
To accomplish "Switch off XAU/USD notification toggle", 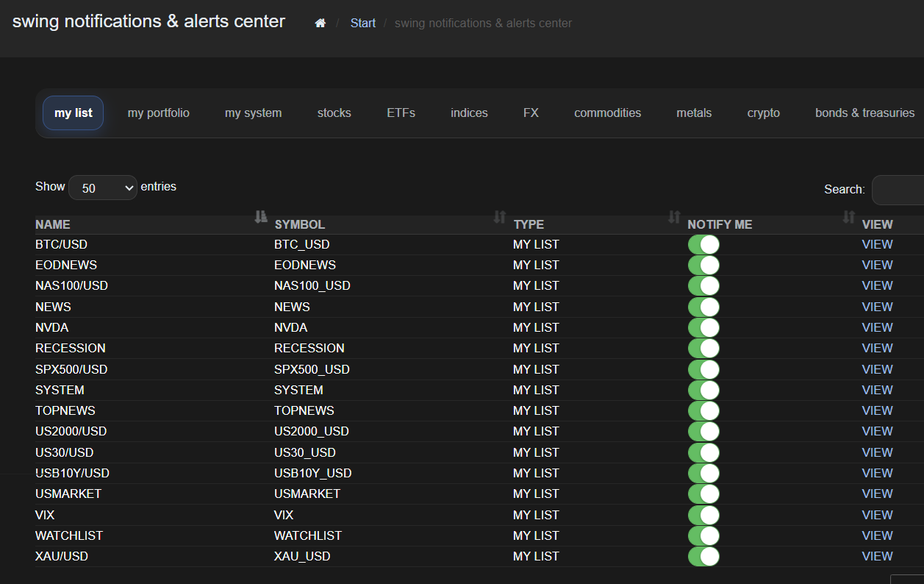I will tap(703, 556).
